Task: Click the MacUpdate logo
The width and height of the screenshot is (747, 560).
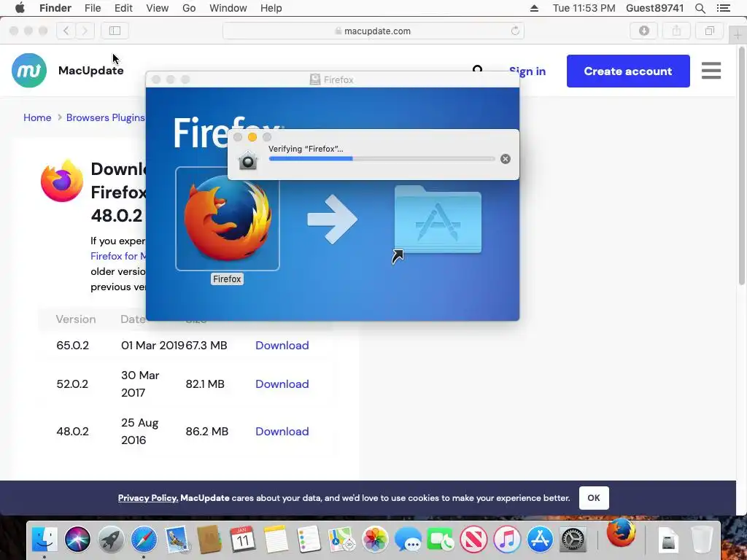Action: click(29, 71)
